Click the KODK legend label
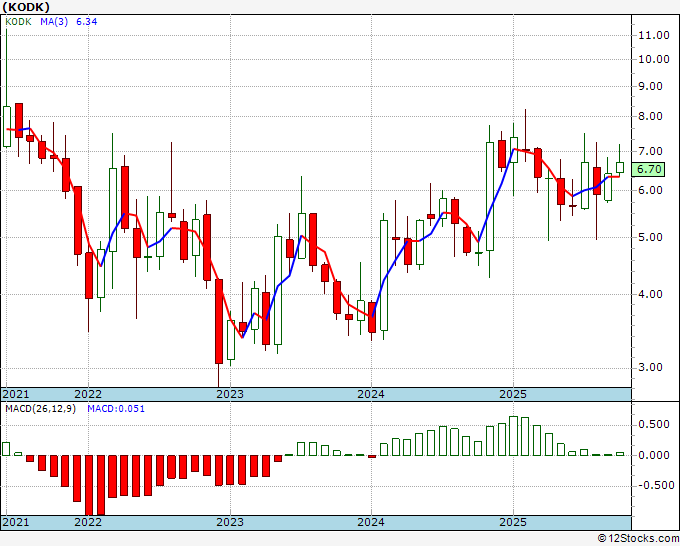The width and height of the screenshot is (680, 546). pos(18,22)
